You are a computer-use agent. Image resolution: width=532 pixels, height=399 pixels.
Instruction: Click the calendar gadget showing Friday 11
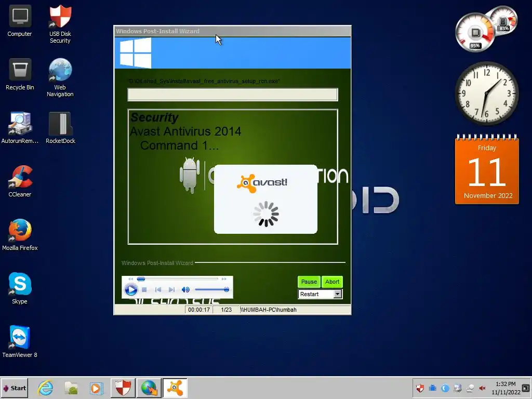coord(487,170)
